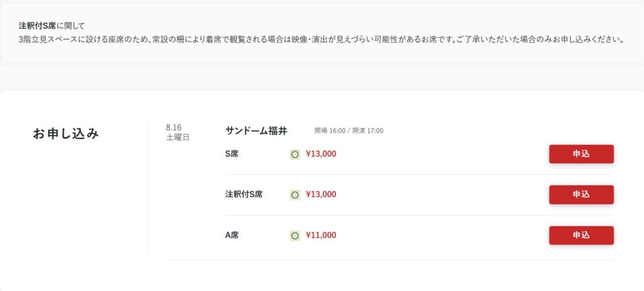Click the サンドーム福井 venue name

coord(257,131)
